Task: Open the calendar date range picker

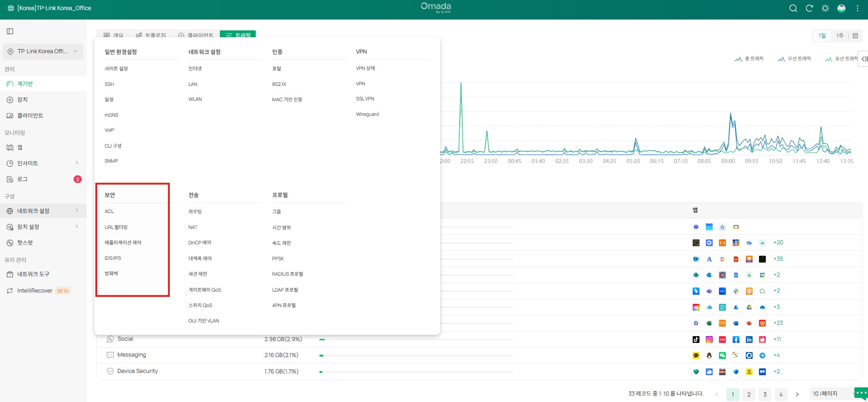Action: click(x=855, y=36)
